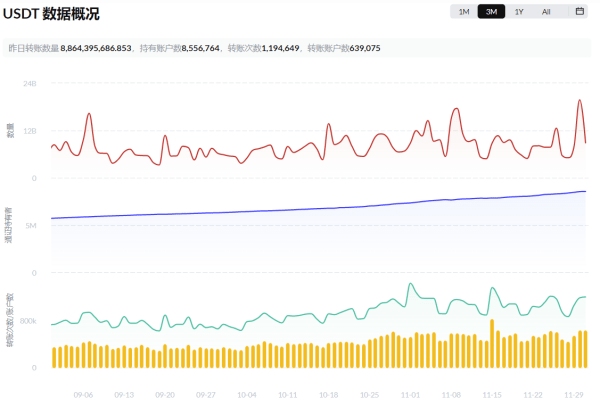
Task: Select the 1M time range
Action: [x=464, y=12]
